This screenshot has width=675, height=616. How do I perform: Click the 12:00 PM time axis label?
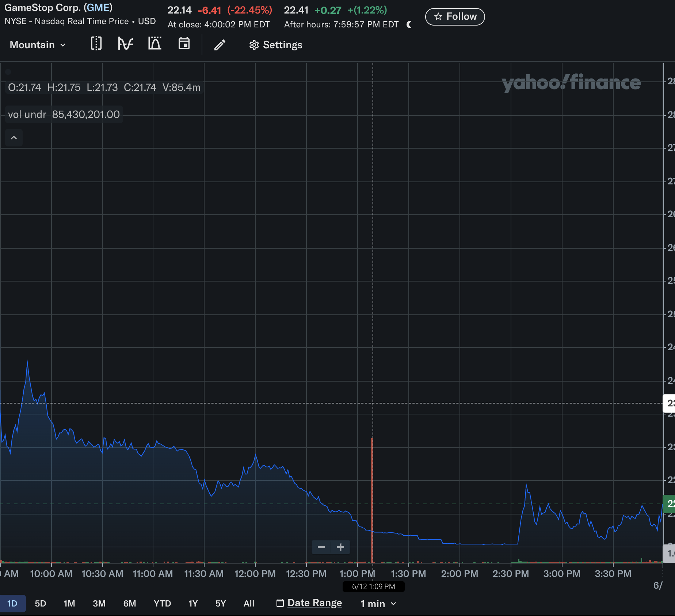[255, 574]
